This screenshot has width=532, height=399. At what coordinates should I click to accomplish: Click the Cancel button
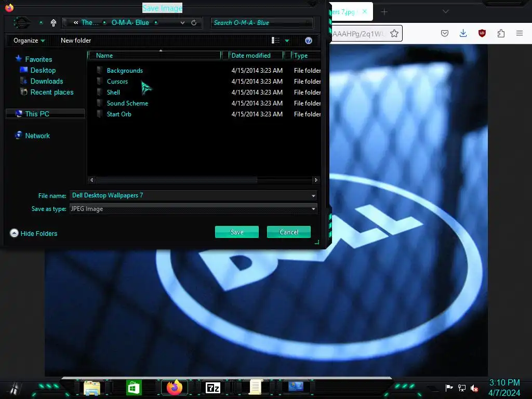coord(289,232)
